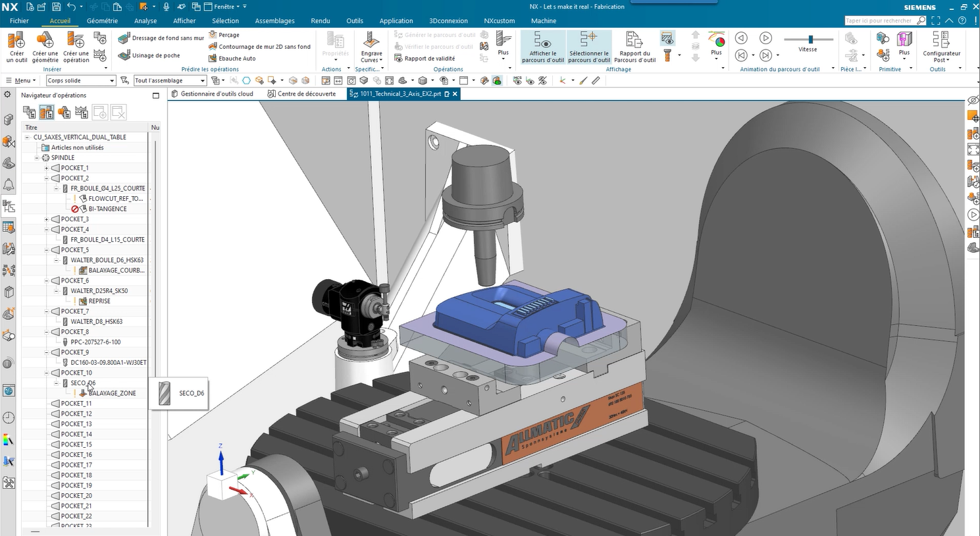Click the search magnifier icon

[x=921, y=20]
